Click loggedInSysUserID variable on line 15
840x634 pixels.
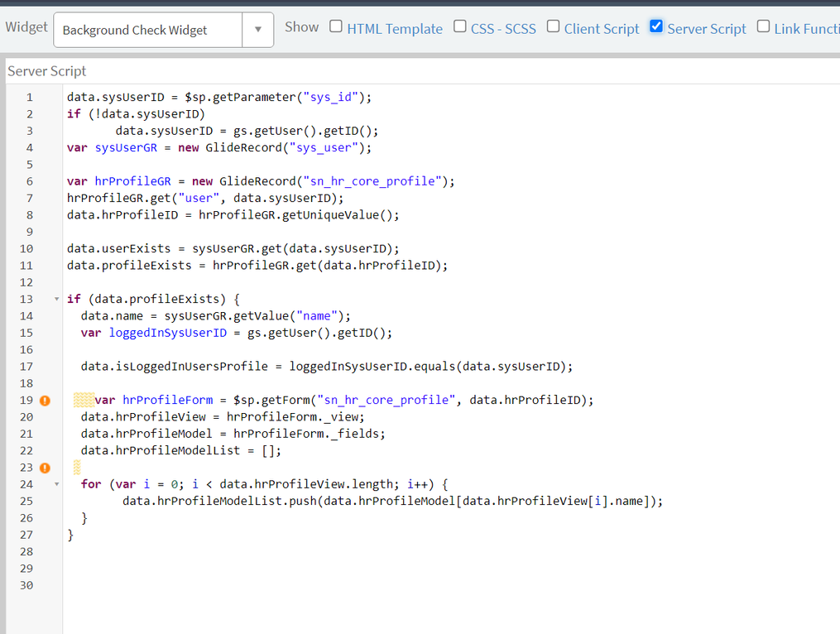168,333
